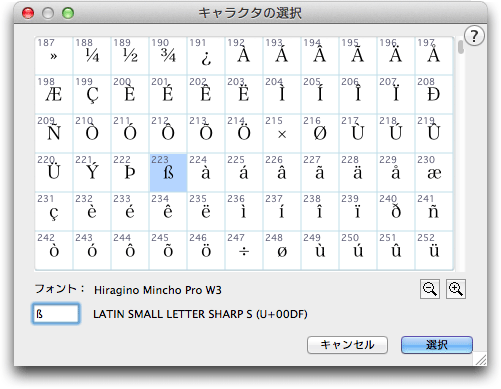This screenshot has height=389, width=501.
Task: Click the LATIN SMALL LETTER SHARP S description
Action: 200,314
